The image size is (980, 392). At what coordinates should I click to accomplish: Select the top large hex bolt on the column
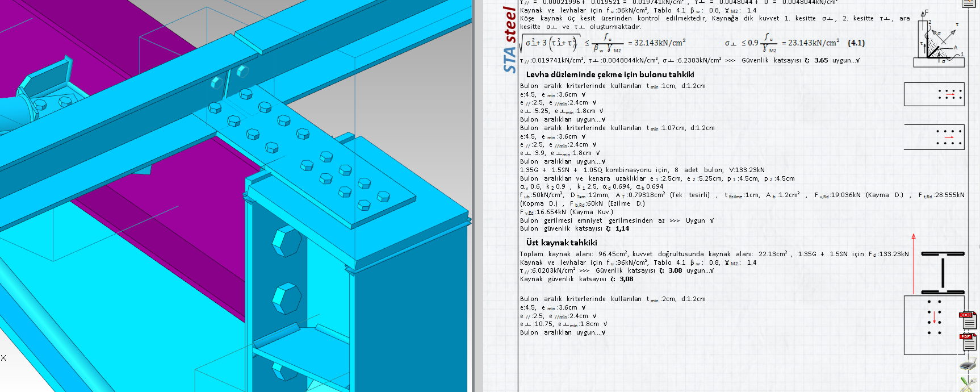click(x=286, y=241)
